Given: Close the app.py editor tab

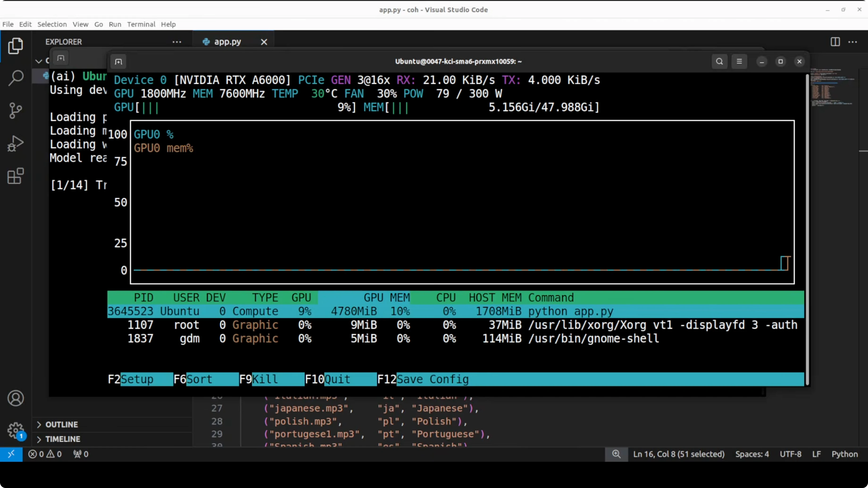Looking at the screenshot, I should [x=264, y=42].
